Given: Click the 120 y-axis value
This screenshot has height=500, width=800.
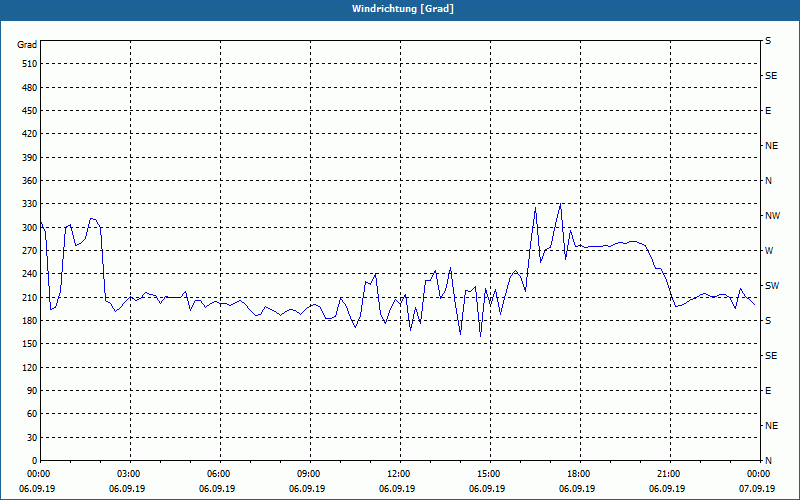Looking at the screenshot, I should coord(30,367).
